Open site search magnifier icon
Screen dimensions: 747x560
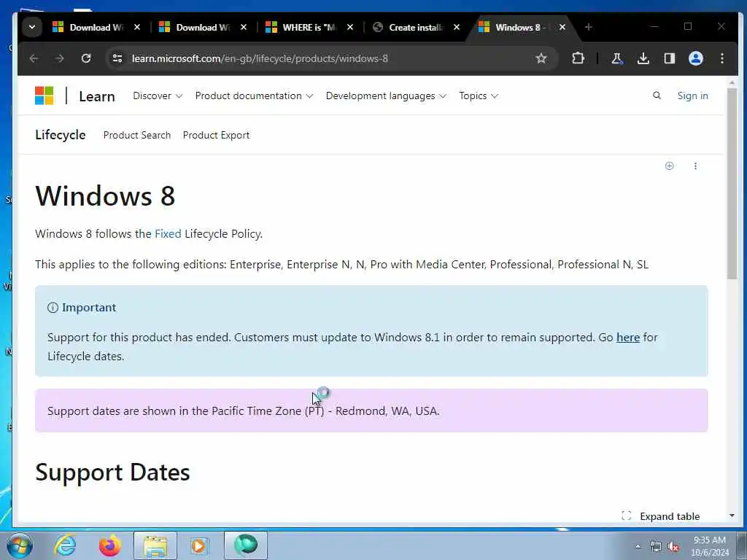tap(657, 96)
